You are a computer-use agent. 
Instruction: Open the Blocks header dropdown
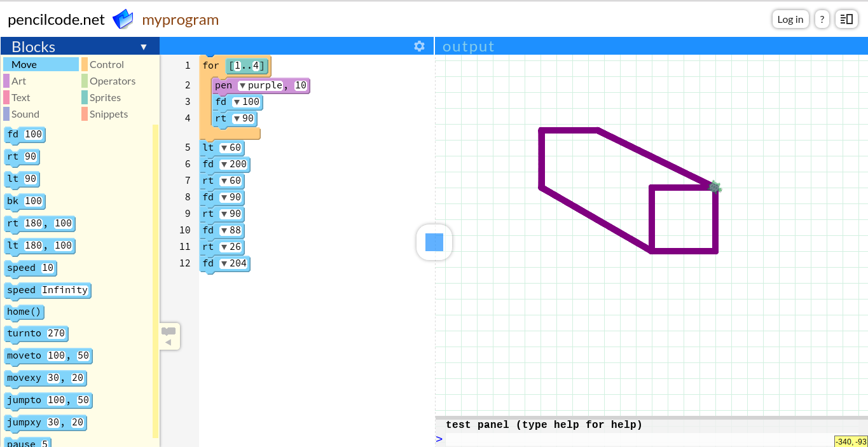coord(144,46)
